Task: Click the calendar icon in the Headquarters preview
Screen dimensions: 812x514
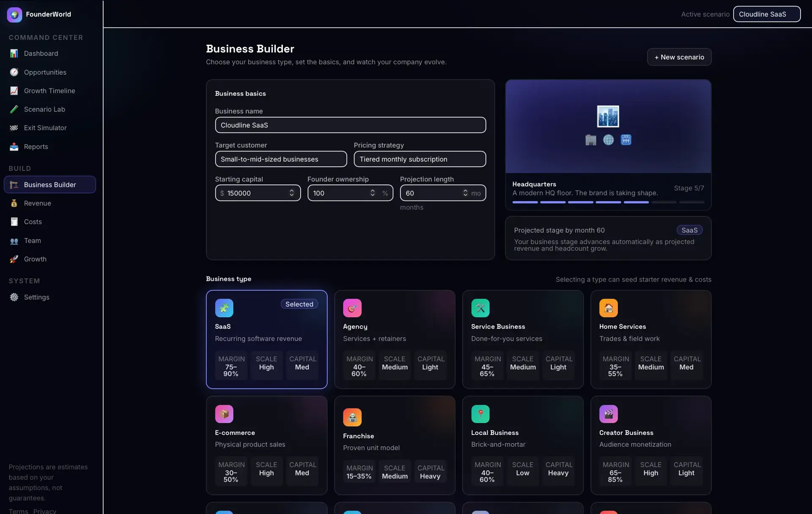Action: 625,140
